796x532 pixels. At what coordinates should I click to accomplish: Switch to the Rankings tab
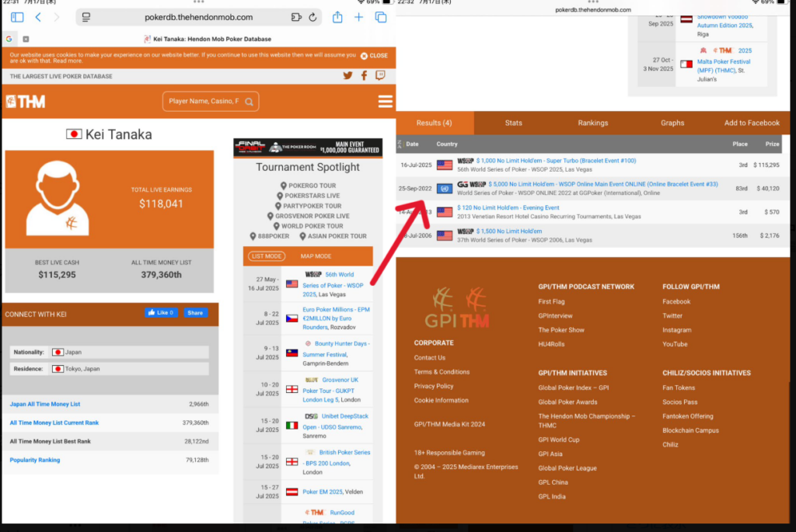click(592, 123)
